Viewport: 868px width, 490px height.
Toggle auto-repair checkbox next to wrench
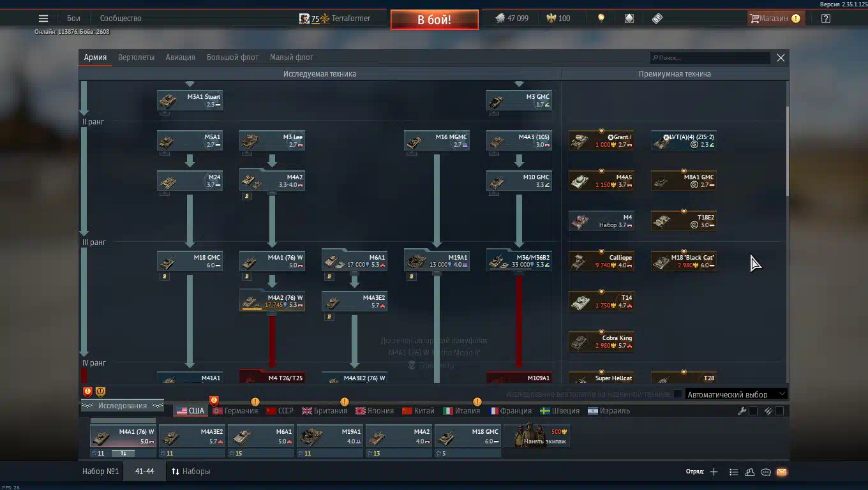click(x=753, y=411)
